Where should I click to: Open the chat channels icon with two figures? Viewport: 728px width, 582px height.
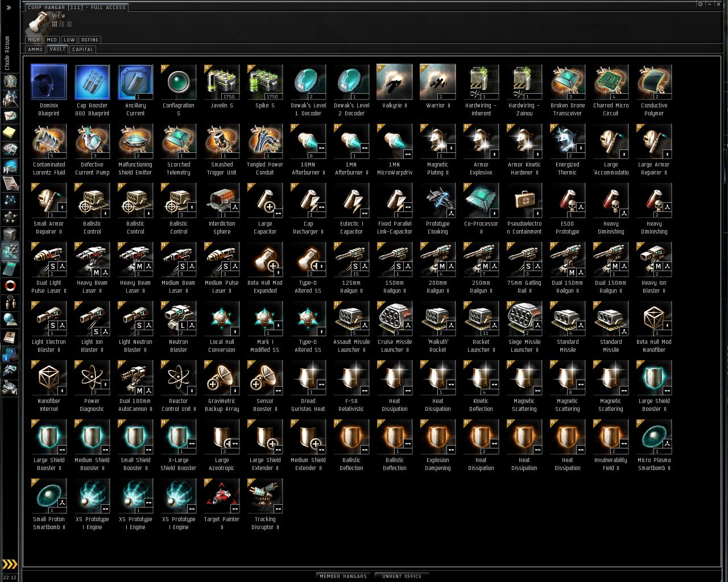click(x=10, y=302)
